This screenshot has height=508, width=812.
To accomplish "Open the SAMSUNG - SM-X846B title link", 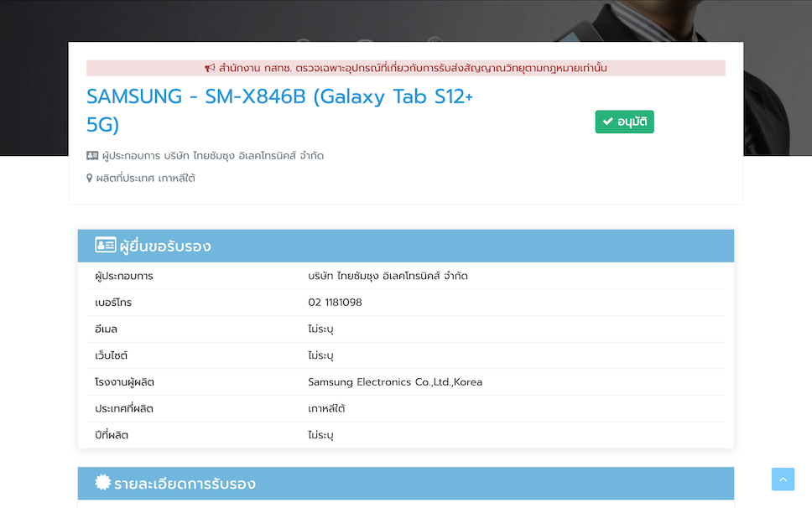I will pyautogui.click(x=279, y=110).
